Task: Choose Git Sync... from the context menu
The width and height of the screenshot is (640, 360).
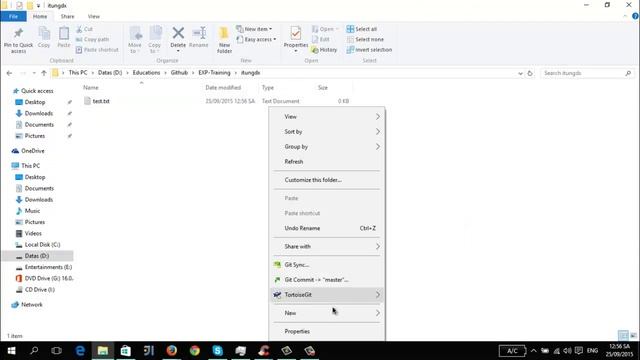Action: [x=327, y=265]
